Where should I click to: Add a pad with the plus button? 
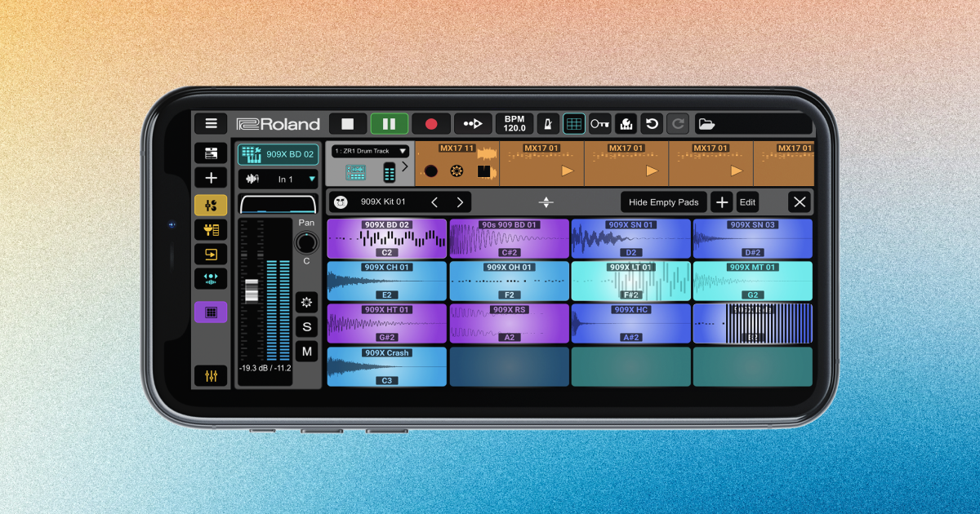point(721,202)
